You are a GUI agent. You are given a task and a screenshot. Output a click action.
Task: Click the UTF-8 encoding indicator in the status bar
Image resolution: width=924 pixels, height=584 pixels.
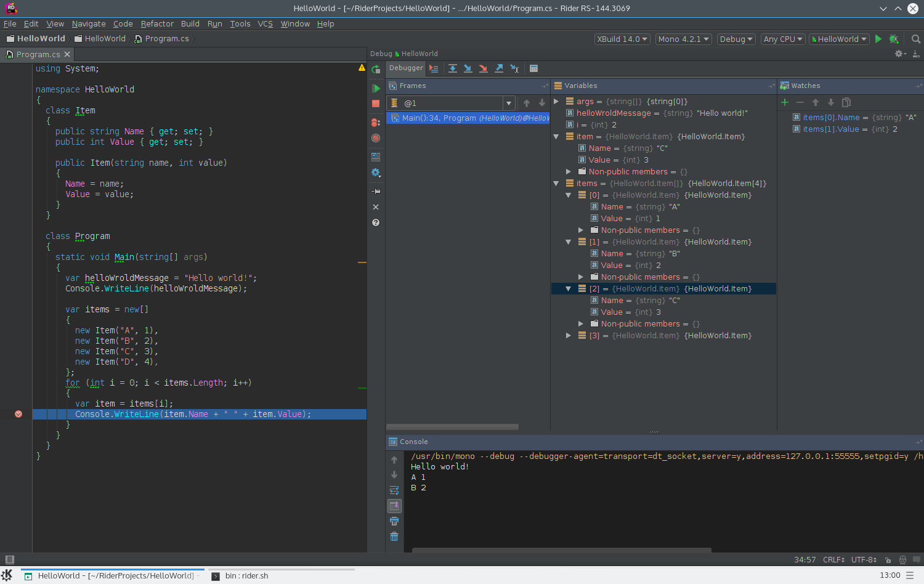[x=864, y=559]
